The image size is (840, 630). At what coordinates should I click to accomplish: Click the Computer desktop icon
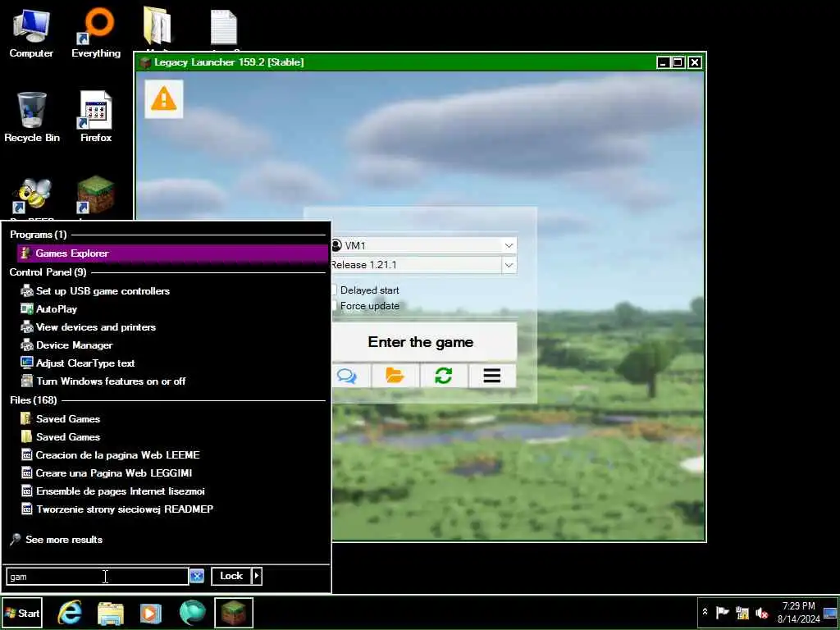31,33
